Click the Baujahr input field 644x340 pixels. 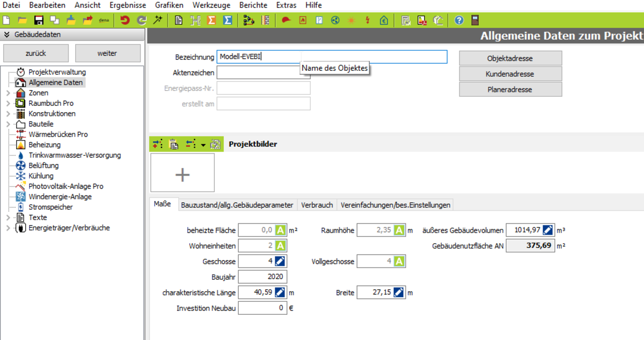pyautogui.click(x=262, y=277)
